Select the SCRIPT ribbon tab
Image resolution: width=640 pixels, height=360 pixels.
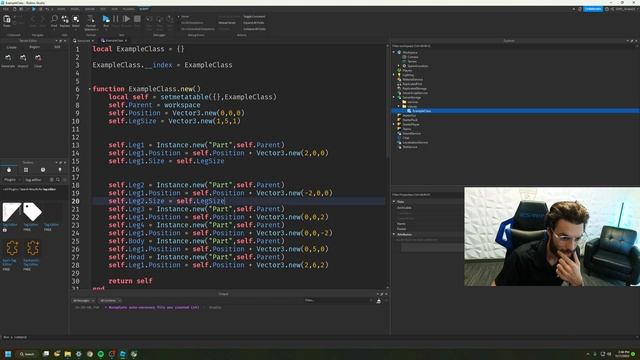(144, 9)
